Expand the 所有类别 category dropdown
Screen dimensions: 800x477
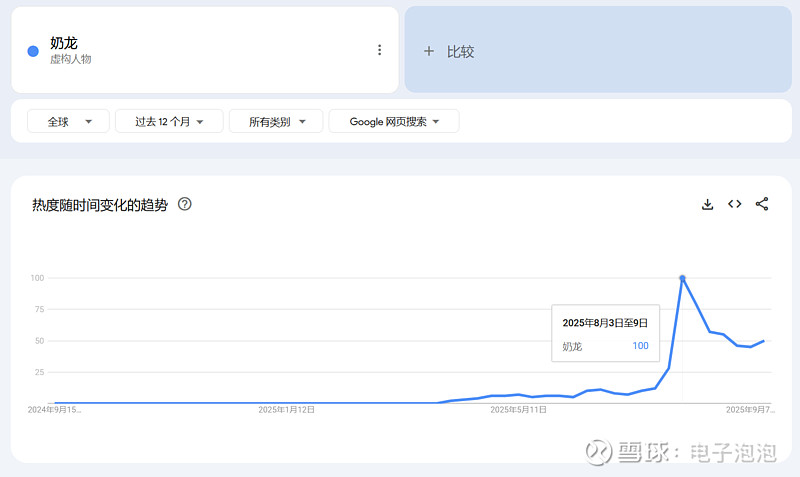click(276, 121)
